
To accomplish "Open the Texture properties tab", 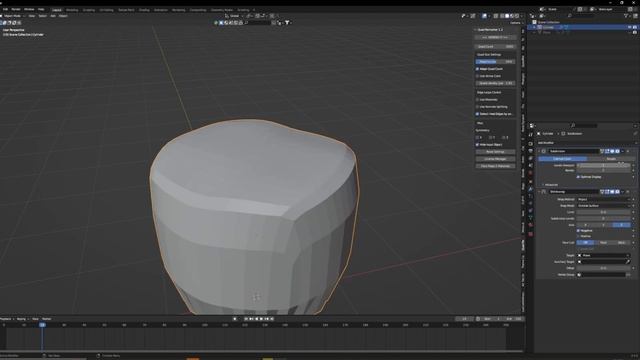I will [531, 234].
